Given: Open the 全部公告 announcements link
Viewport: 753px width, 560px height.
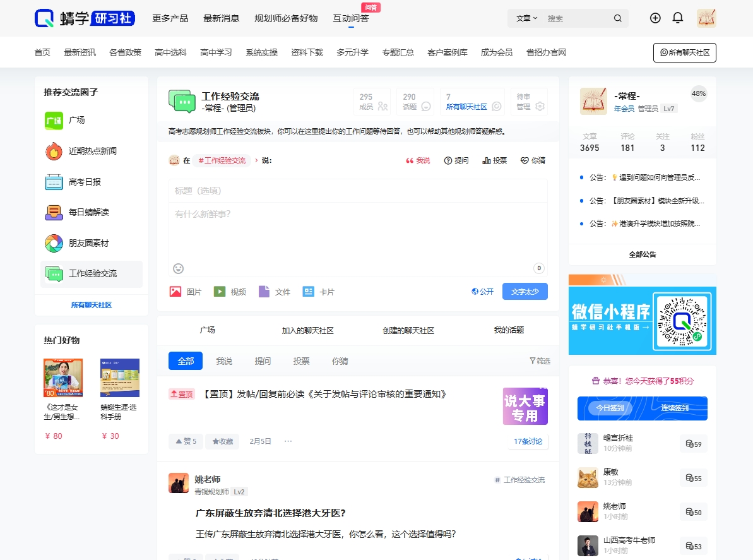Looking at the screenshot, I should pos(642,254).
